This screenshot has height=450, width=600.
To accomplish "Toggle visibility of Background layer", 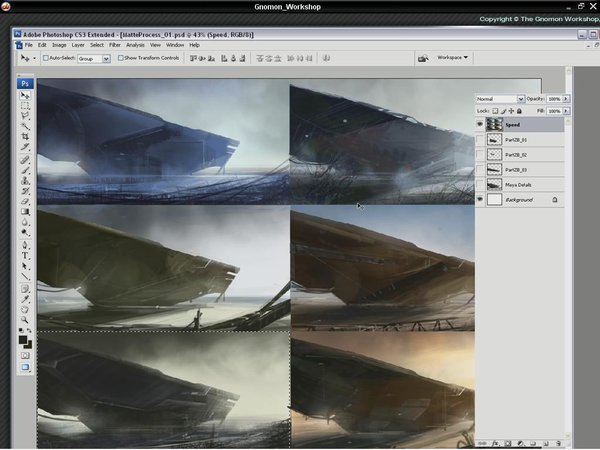I will pos(480,199).
